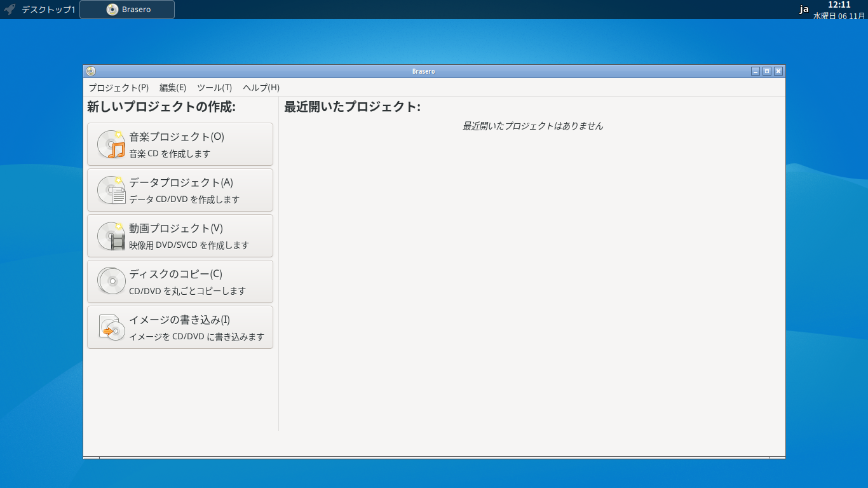Click the data project document disc icon
Image resolution: width=868 pixels, height=488 pixels.
(111, 190)
